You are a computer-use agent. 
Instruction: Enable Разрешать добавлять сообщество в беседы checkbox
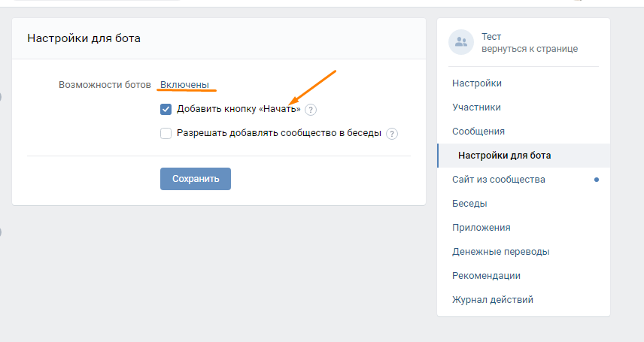pyautogui.click(x=166, y=134)
